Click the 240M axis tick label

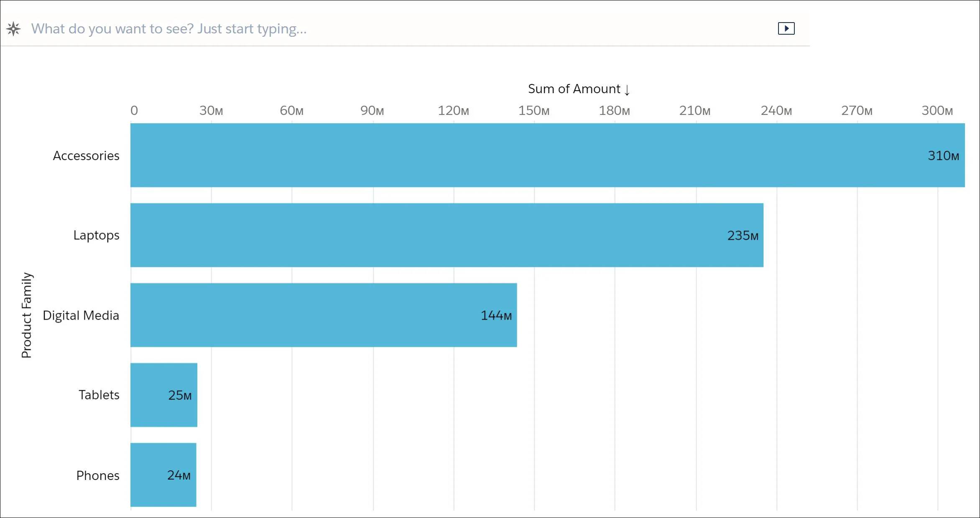[776, 111]
